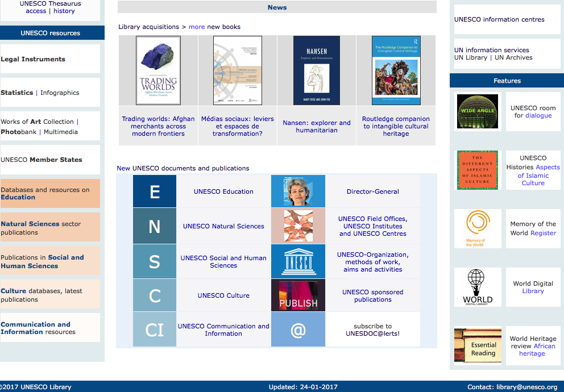Click the C icon for UNESCO Culture
The image size is (564, 392).
point(155,295)
